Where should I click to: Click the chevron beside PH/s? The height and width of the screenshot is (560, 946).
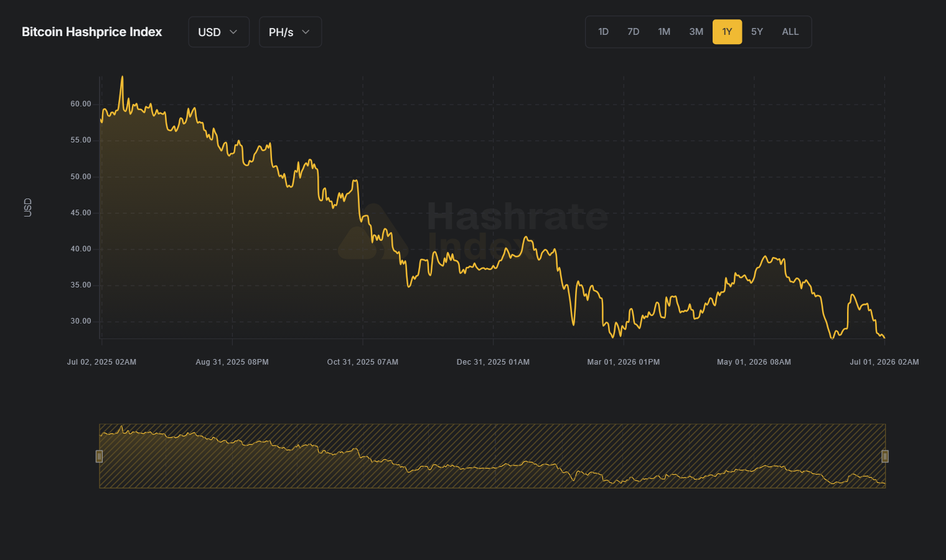[306, 32]
